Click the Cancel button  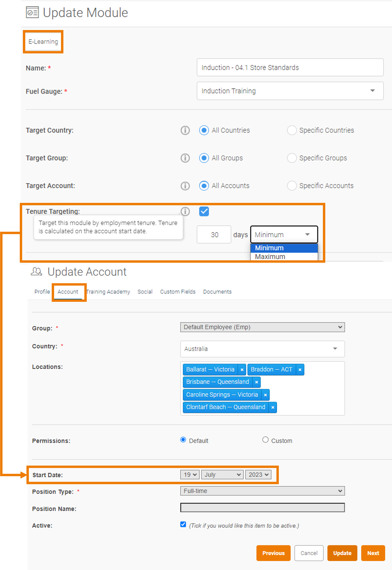click(x=309, y=553)
